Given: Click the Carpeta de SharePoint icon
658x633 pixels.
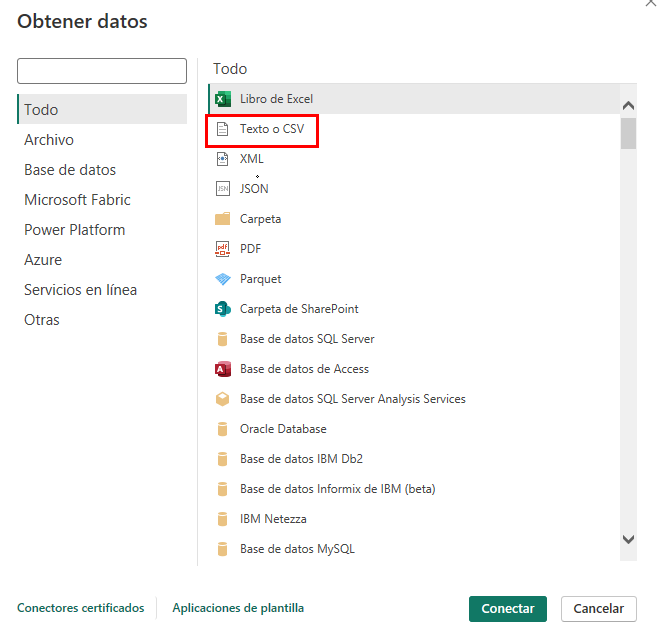Looking at the screenshot, I should pyautogui.click(x=222, y=309).
